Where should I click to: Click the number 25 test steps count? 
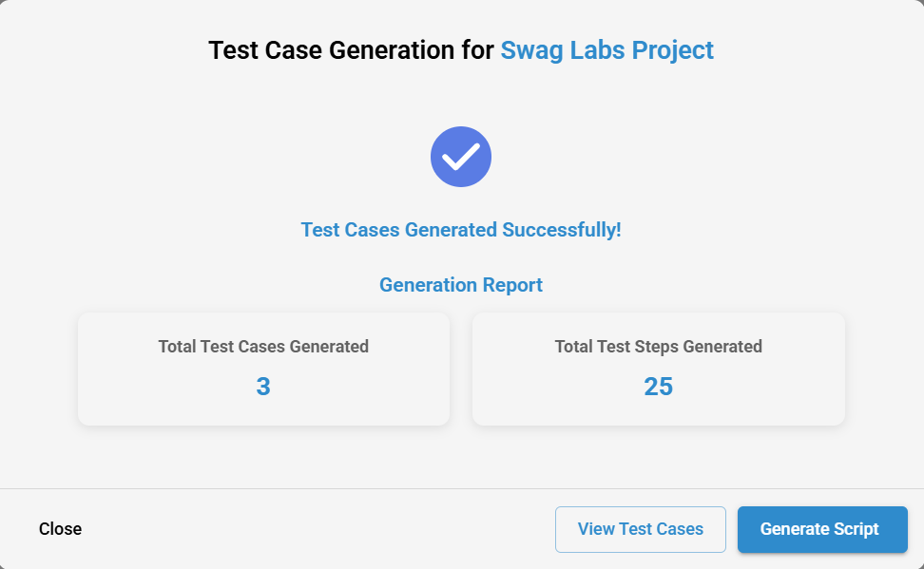click(x=658, y=387)
